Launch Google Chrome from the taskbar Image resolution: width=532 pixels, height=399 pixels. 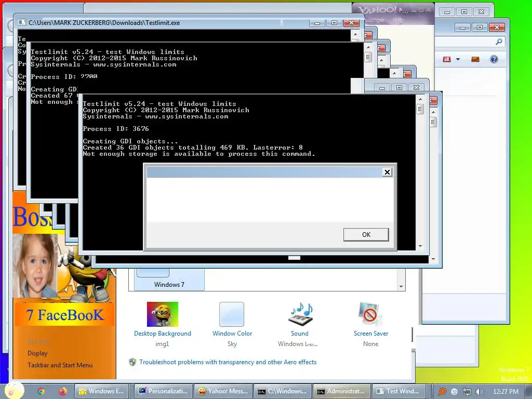pos(41,391)
